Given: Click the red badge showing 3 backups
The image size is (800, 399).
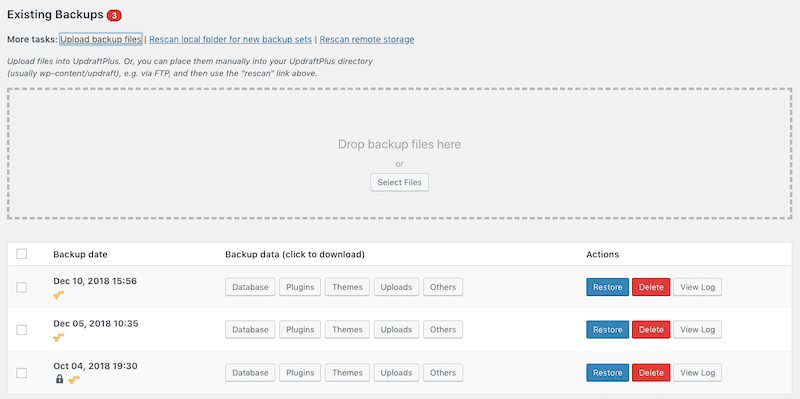Looking at the screenshot, I should tap(114, 16).
